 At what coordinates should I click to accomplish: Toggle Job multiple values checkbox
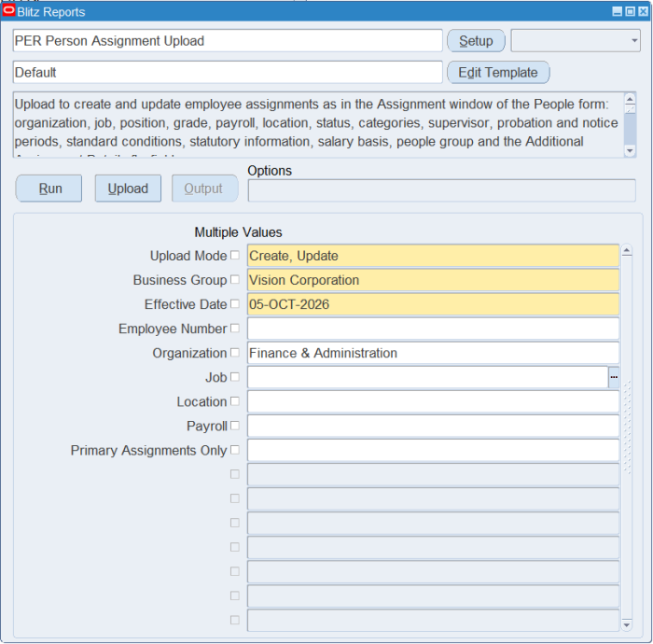(x=235, y=376)
